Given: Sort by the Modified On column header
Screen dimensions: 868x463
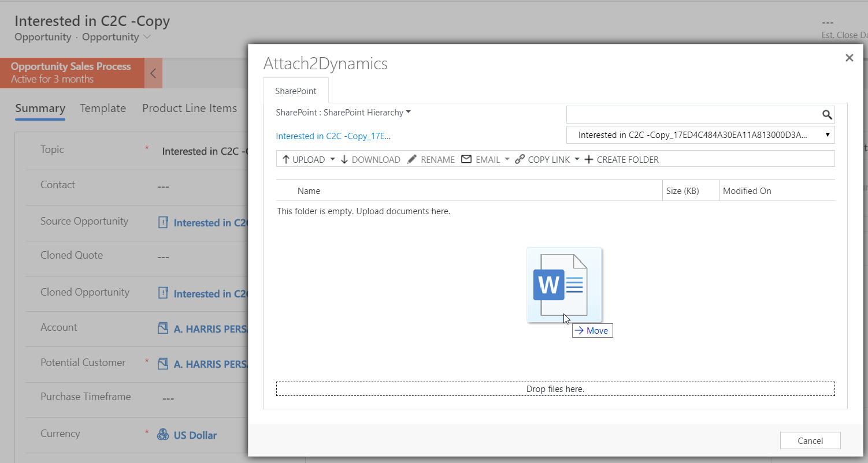Looking at the screenshot, I should click(747, 191).
